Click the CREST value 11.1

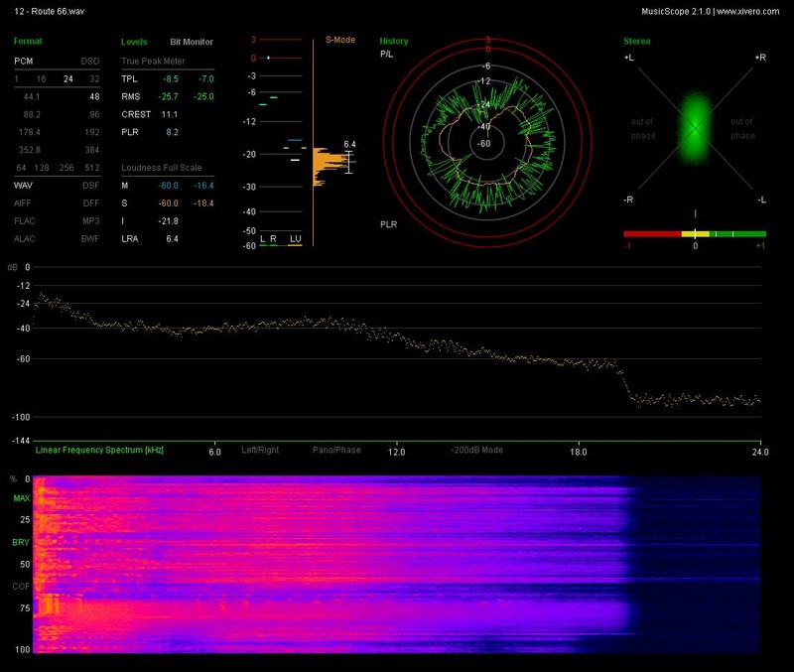(x=170, y=114)
